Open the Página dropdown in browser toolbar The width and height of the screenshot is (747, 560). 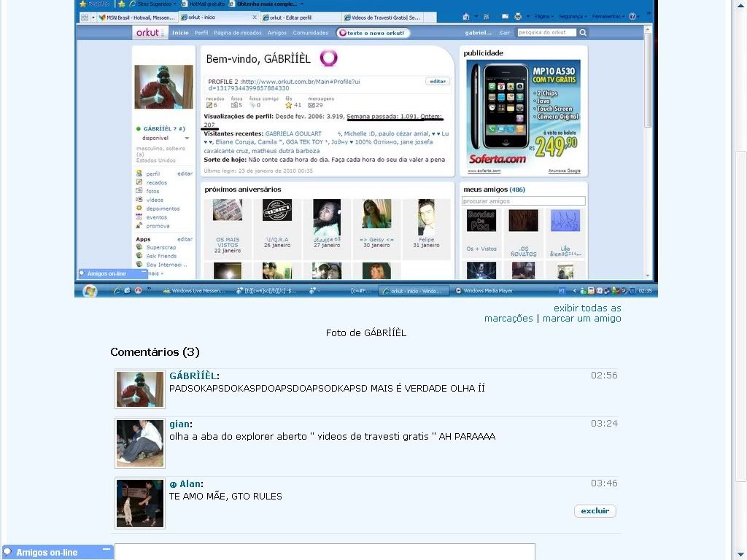click(543, 17)
